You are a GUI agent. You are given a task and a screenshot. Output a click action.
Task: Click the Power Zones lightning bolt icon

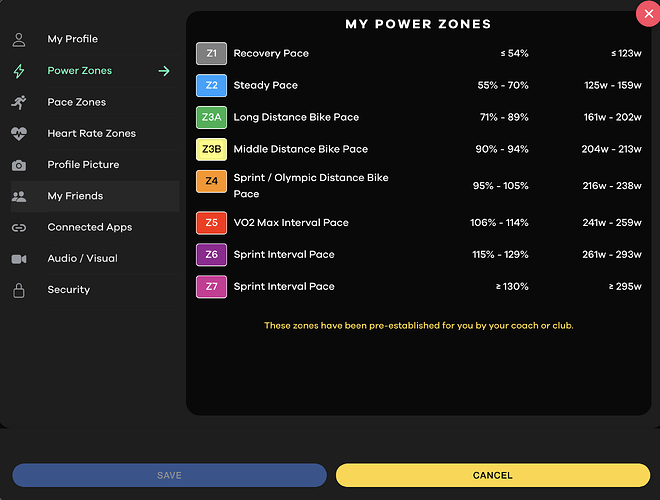pyautogui.click(x=19, y=71)
